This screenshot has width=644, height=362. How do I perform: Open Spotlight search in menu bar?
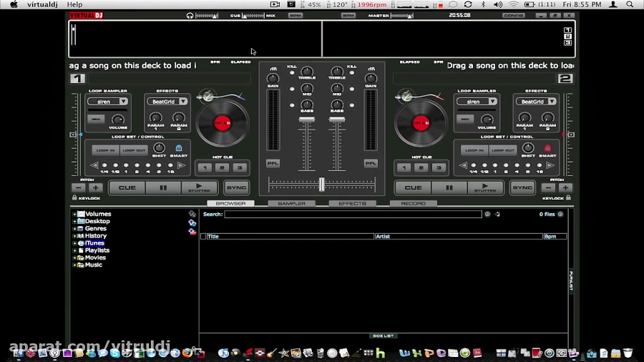(630, 4)
